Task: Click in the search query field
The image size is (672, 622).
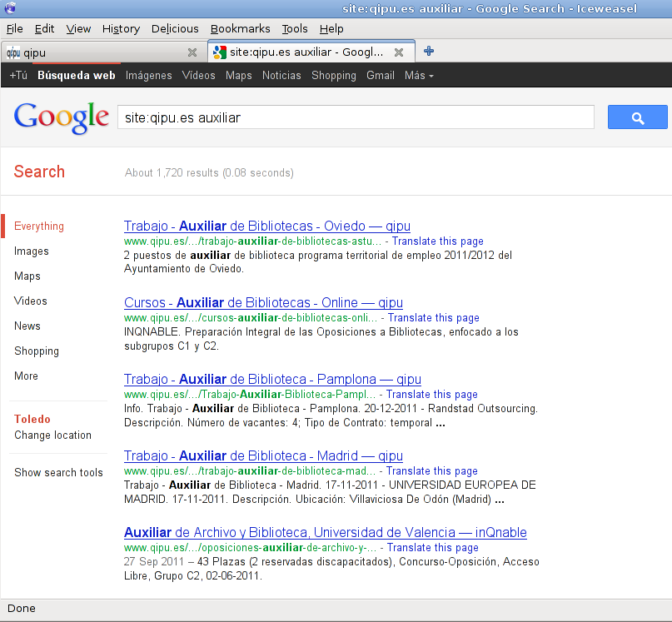Action: tap(356, 117)
